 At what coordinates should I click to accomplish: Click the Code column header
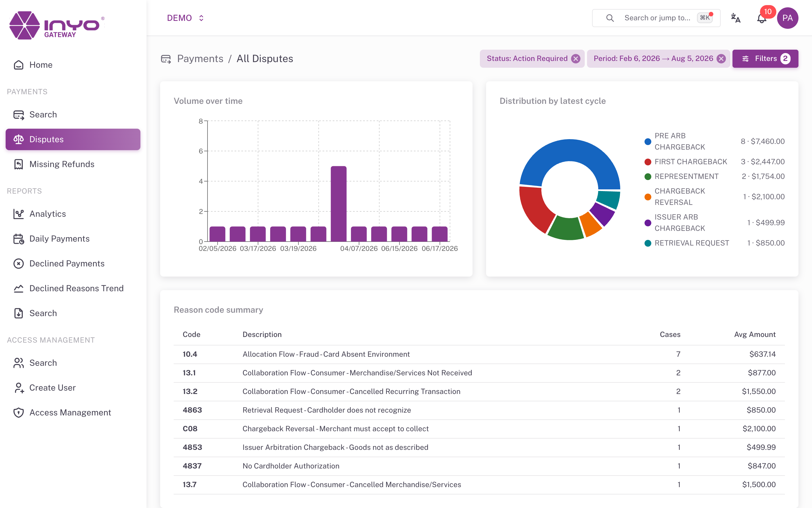191,335
